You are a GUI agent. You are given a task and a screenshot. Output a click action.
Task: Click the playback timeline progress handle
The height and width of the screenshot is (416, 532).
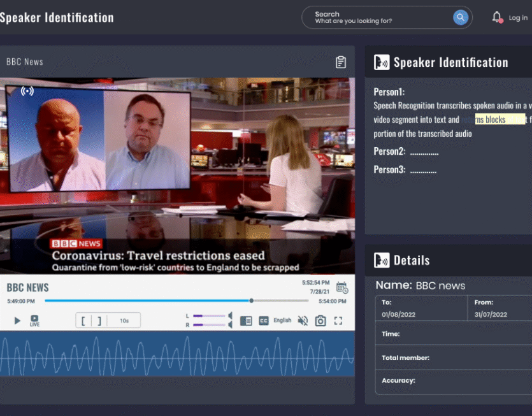coord(252,301)
